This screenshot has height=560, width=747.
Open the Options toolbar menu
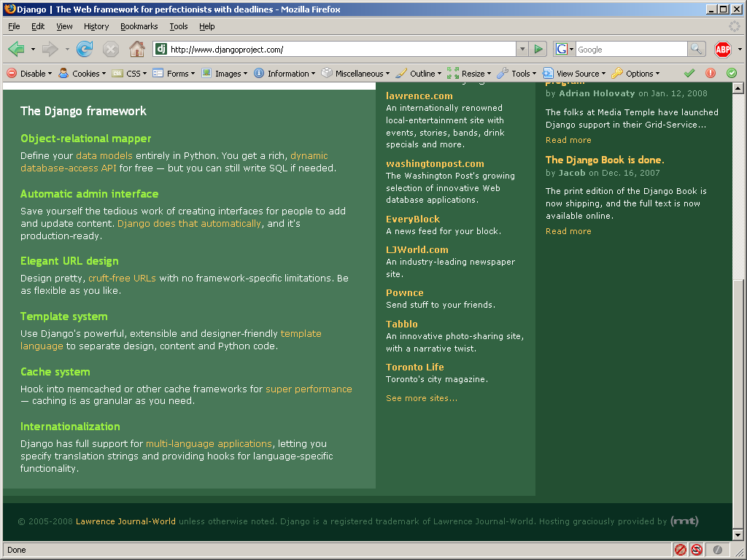[x=635, y=74]
